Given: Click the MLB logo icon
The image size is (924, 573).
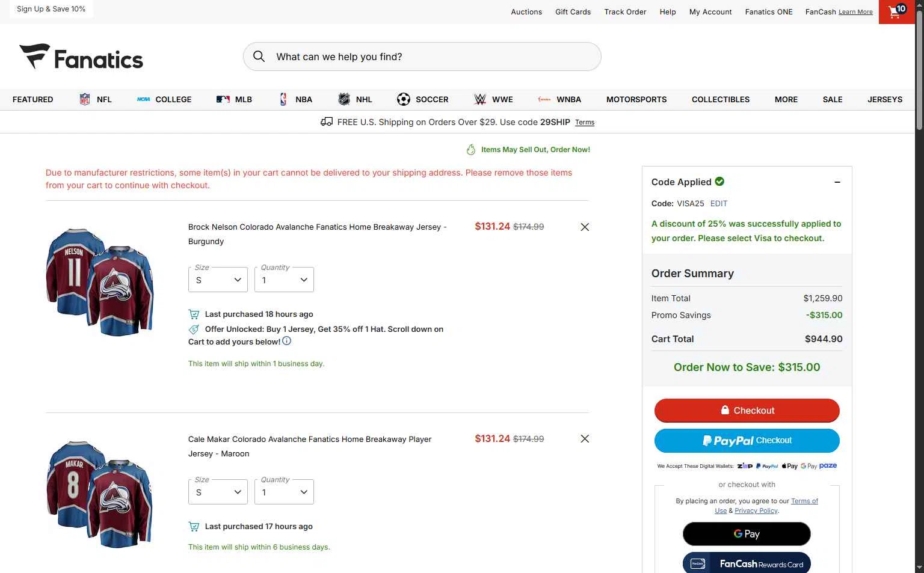Looking at the screenshot, I should (x=223, y=99).
